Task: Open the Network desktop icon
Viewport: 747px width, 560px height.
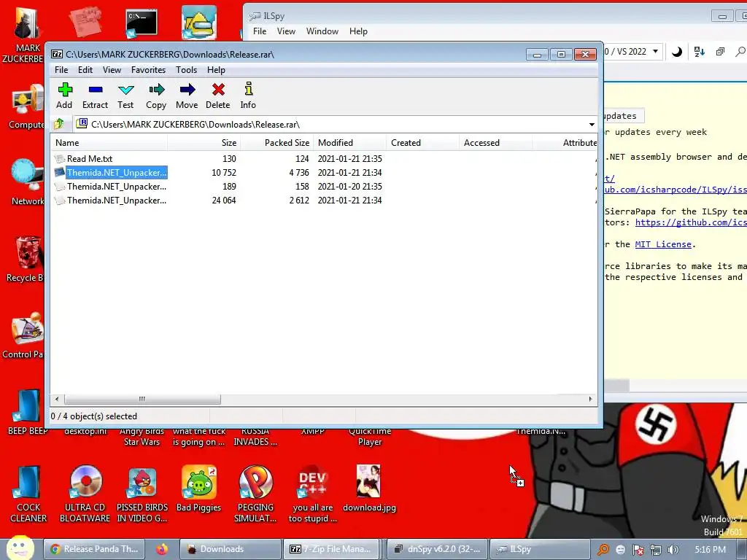Action: click(28, 182)
